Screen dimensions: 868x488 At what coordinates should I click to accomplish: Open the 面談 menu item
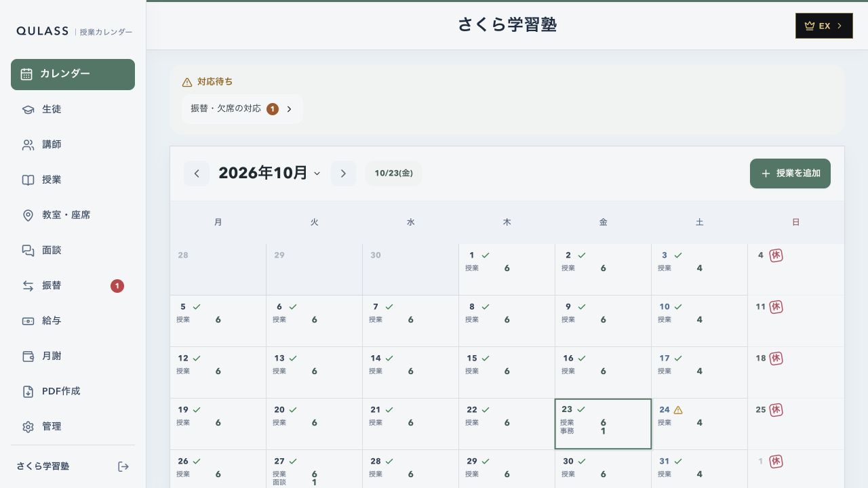tap(73, 250)
